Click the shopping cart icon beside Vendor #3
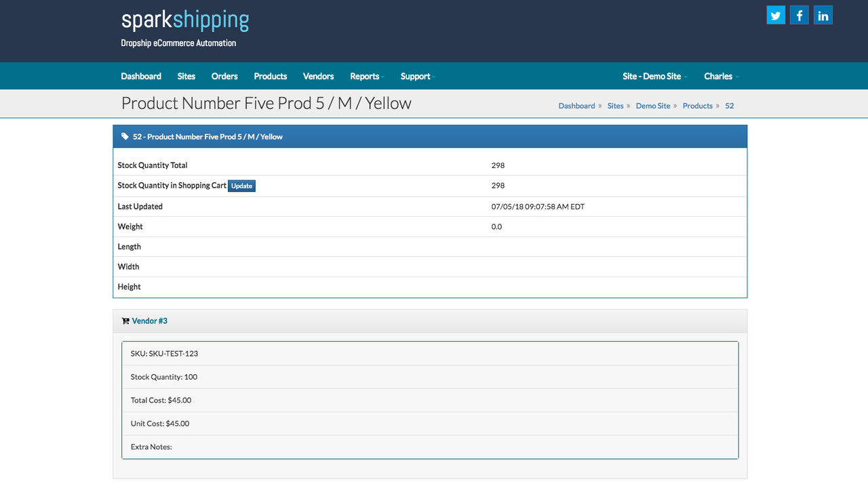The height and width of the screenshot is (488, 868). pyautogui.click(x=124, y=321)
